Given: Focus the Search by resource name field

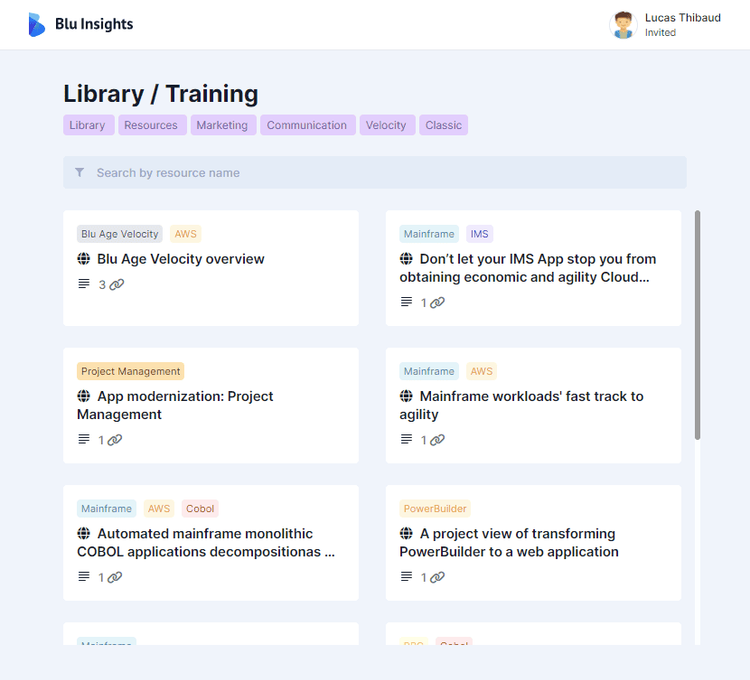Looking at the screenshot, I should pyautogui.click(x=380, y=173).
